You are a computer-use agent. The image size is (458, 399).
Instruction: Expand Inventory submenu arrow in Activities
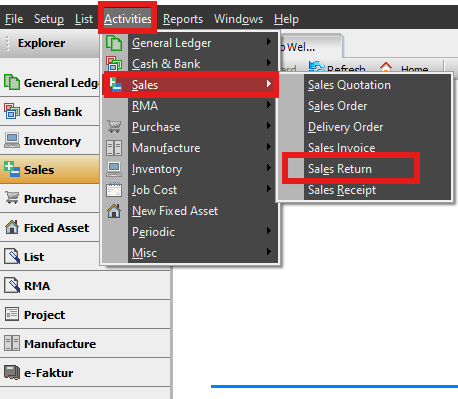point(268,168)
